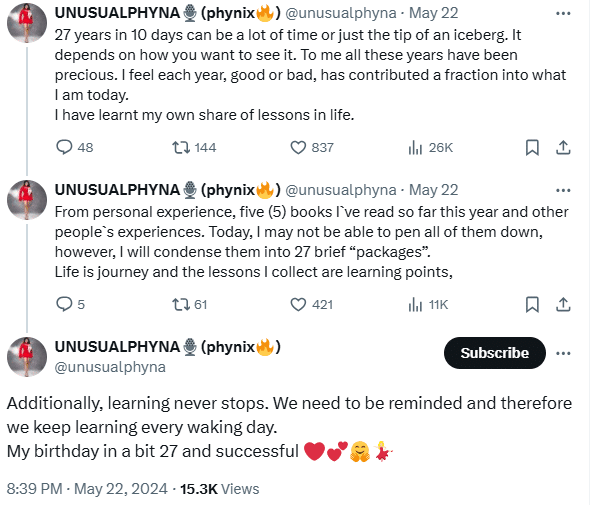Bookmark the first tweet
608x505 pixels.
[x=533, y=147]
